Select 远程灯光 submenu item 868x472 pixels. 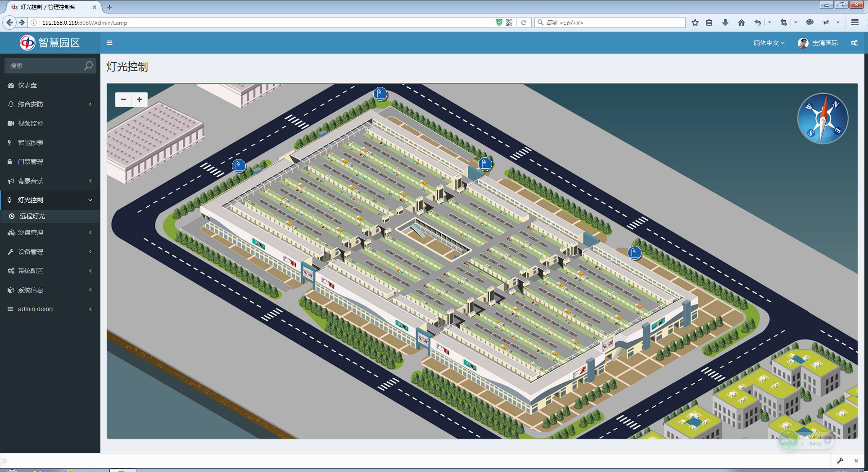[50, 216]
